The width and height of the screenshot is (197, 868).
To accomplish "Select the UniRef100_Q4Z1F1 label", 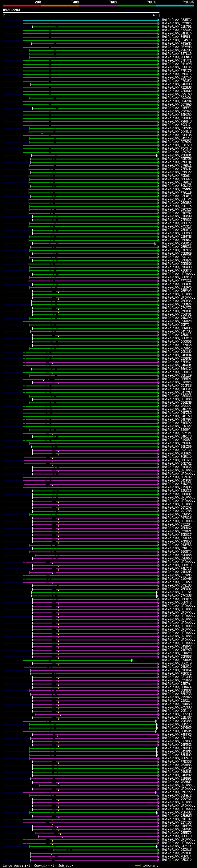I will click(176, 846).
